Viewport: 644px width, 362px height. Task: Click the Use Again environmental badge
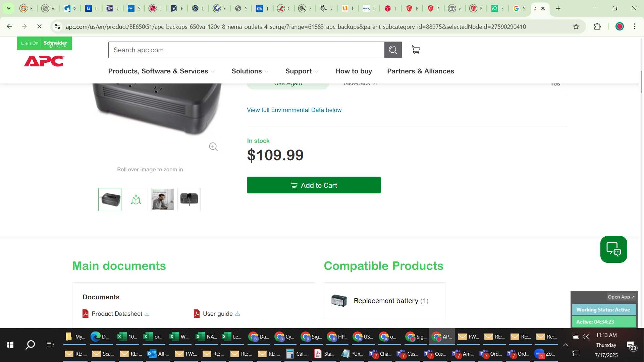point(288,85)
